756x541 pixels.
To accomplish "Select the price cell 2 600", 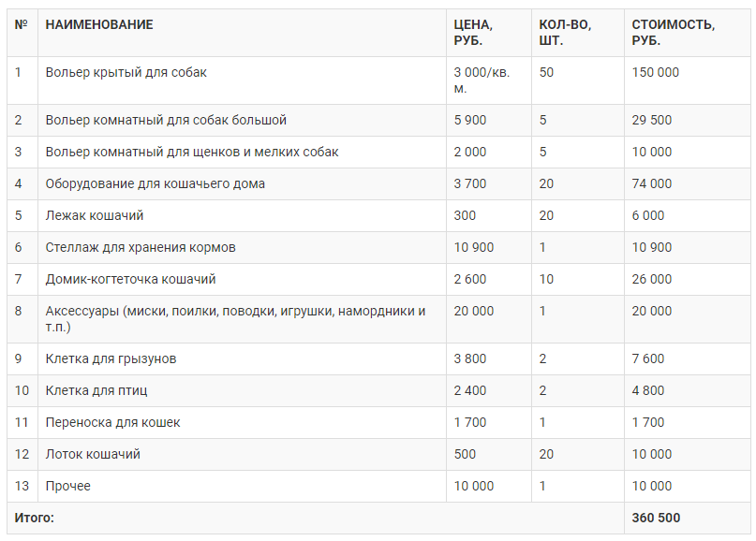I will coord(489,279).
